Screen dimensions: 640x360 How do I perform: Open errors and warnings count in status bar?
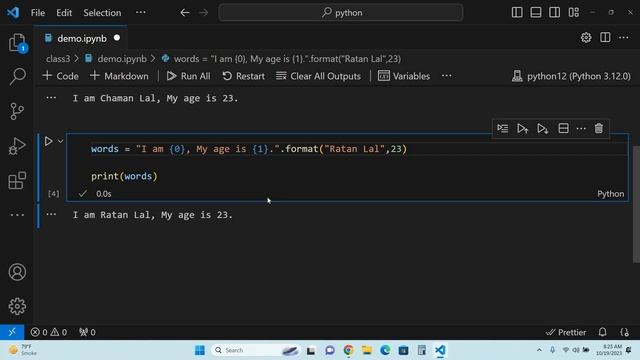[49, 332]
